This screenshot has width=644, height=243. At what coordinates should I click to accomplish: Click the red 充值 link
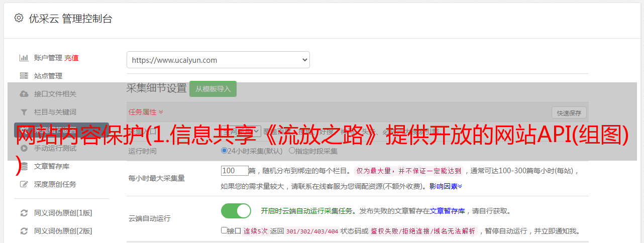[x=71, y=58]
